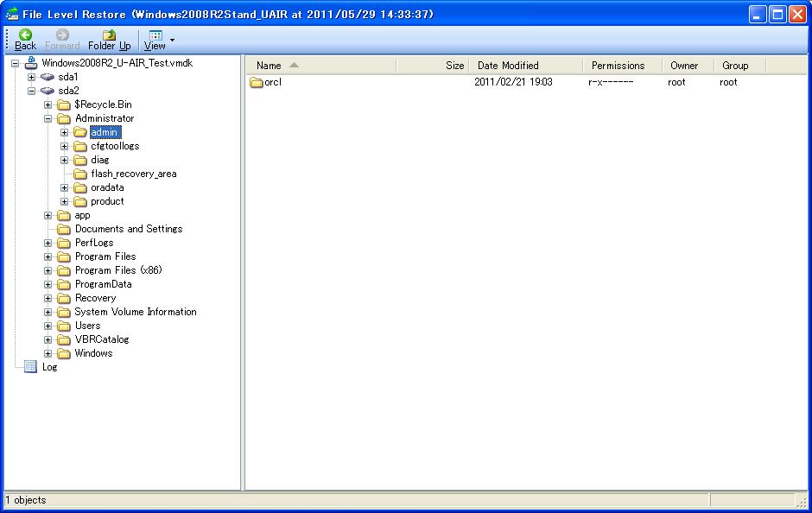Click the r-x------ permissions cell

pos(611,82)
